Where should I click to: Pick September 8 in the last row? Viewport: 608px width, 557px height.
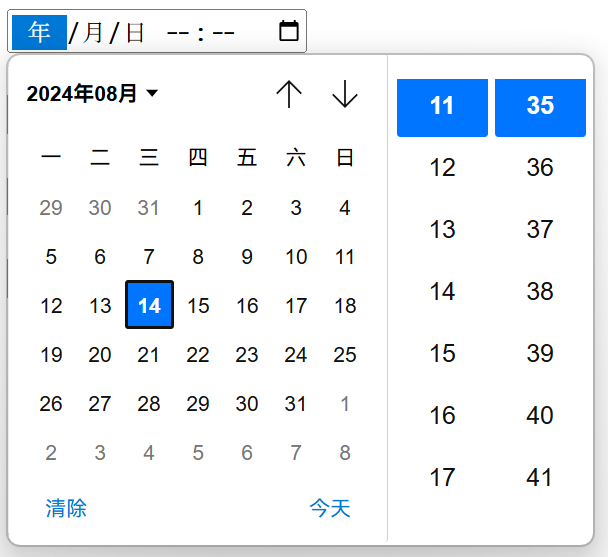[345, 452]
